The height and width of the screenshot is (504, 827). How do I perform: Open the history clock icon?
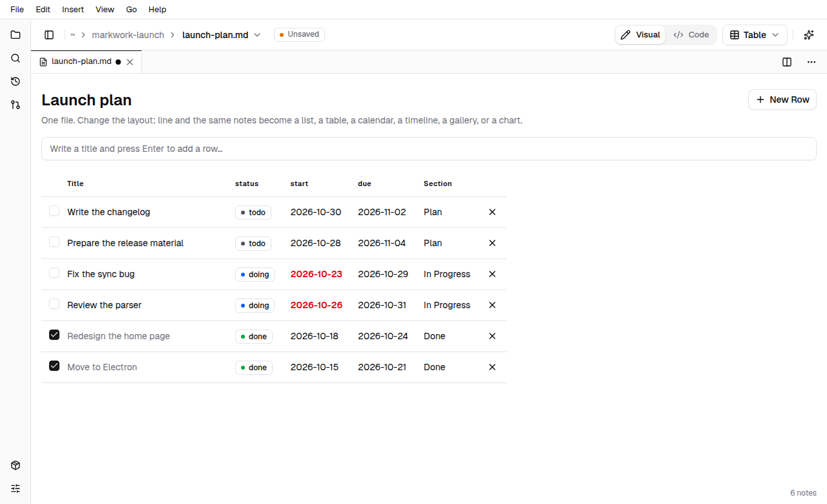tap(16, 81)
